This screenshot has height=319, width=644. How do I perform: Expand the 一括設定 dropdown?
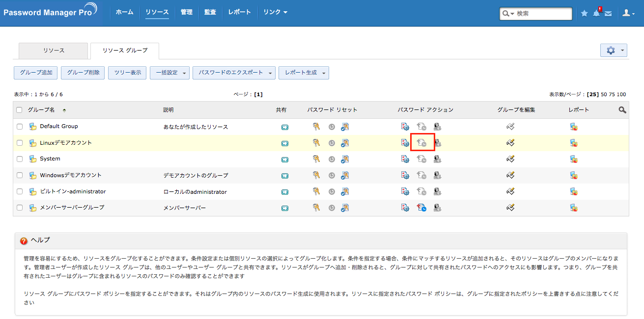[169, 73]
